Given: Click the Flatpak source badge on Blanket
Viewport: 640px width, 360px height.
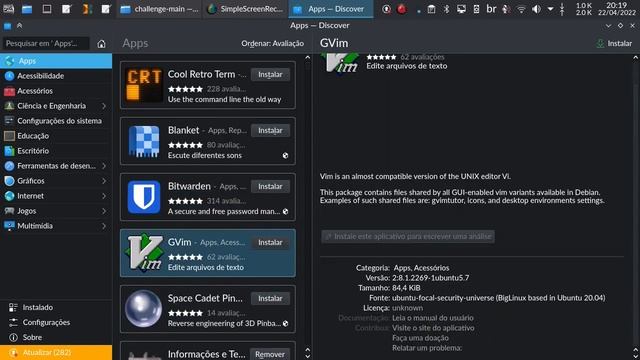Looking at the screenshot, I should click(285, 156).
